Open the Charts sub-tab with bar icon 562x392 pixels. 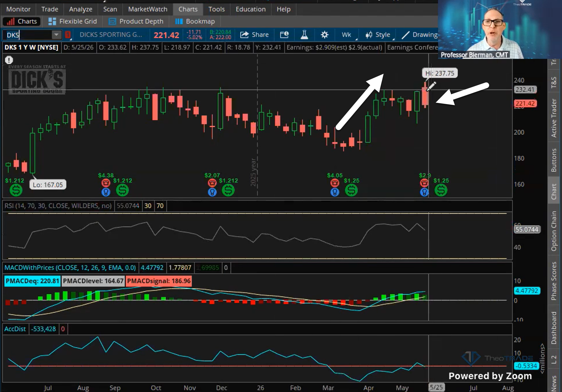22,21
